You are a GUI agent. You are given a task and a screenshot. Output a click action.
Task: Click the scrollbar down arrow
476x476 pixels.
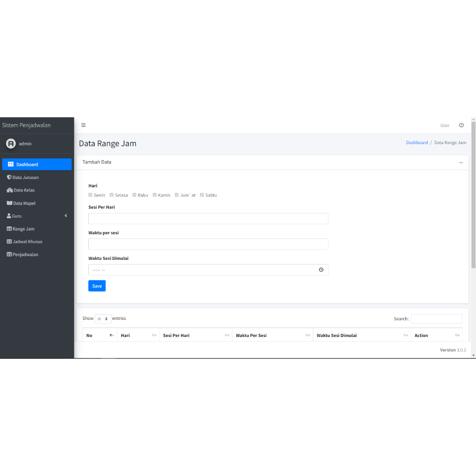(x=473, y=355)
